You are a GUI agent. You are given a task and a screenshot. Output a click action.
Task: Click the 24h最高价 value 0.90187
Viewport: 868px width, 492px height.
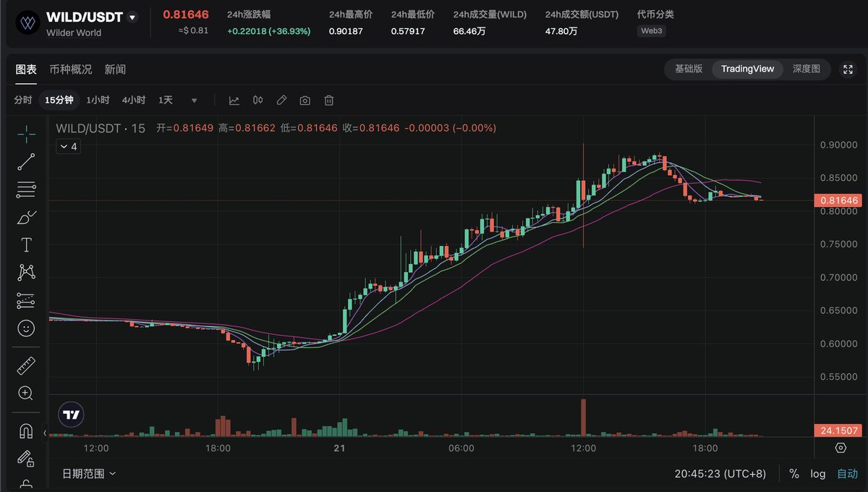[x=346, y=31]
